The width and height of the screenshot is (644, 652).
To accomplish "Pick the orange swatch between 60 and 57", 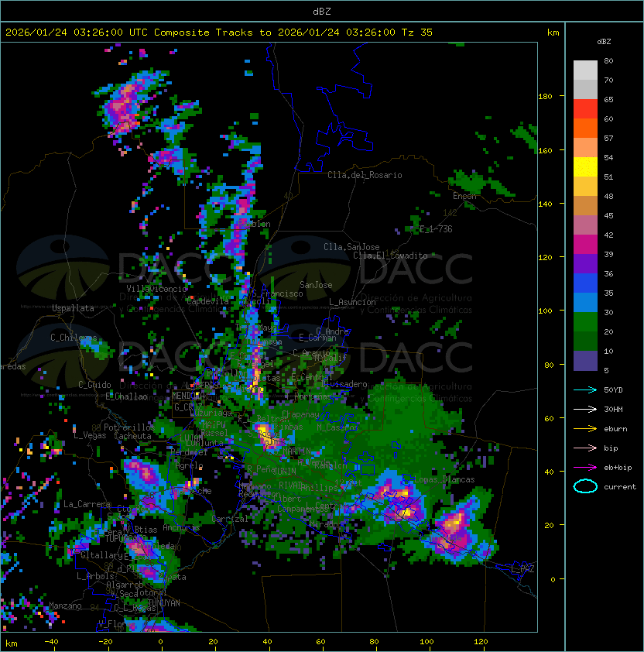I will 585,128.
